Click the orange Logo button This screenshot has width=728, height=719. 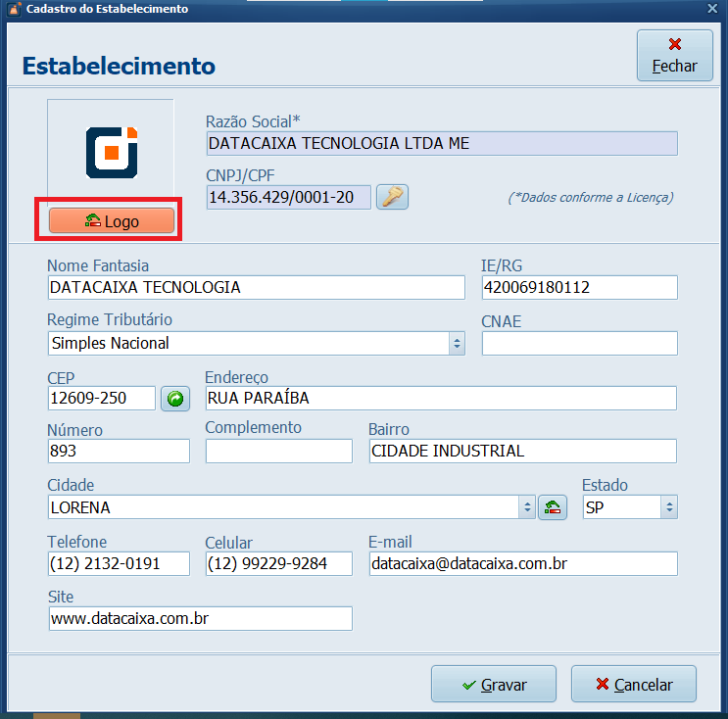coord(112,221)
